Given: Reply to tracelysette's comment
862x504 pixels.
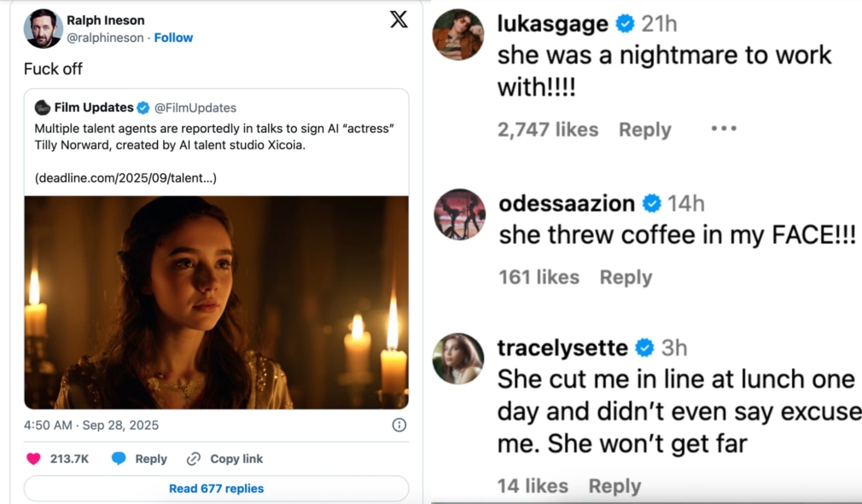Looking at the screenshot, I should pyautogui.click(x=614, y=486).
